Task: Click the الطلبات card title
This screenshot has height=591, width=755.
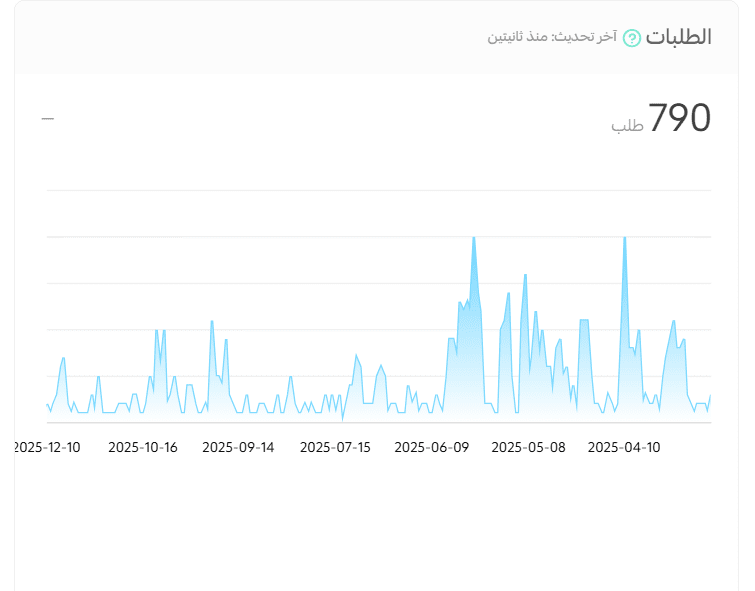Action: click(678, 37)
